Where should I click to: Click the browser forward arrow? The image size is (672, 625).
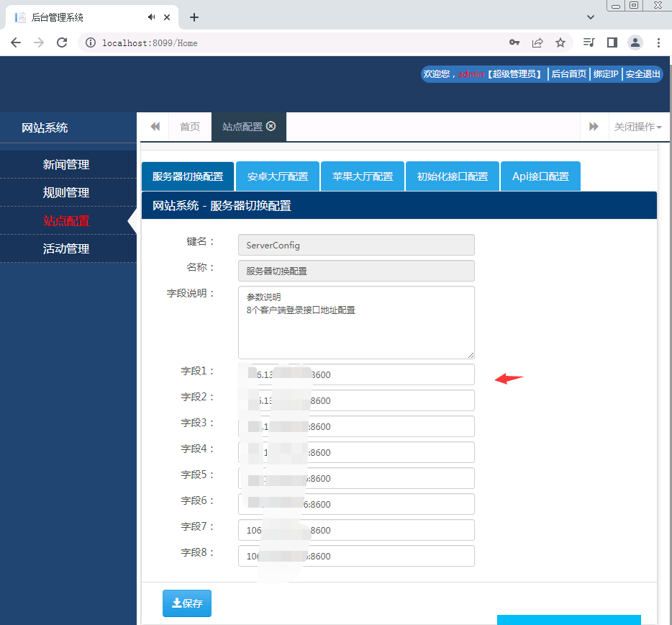pyautogui.click(x=39, y=42)
